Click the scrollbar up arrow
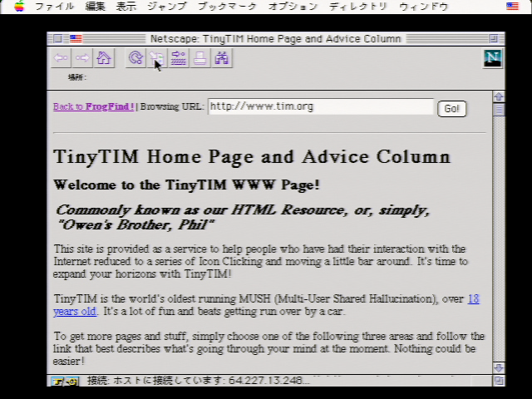This screenshot has height=399, width=532. pyautogui.click(x=499, y=96)
